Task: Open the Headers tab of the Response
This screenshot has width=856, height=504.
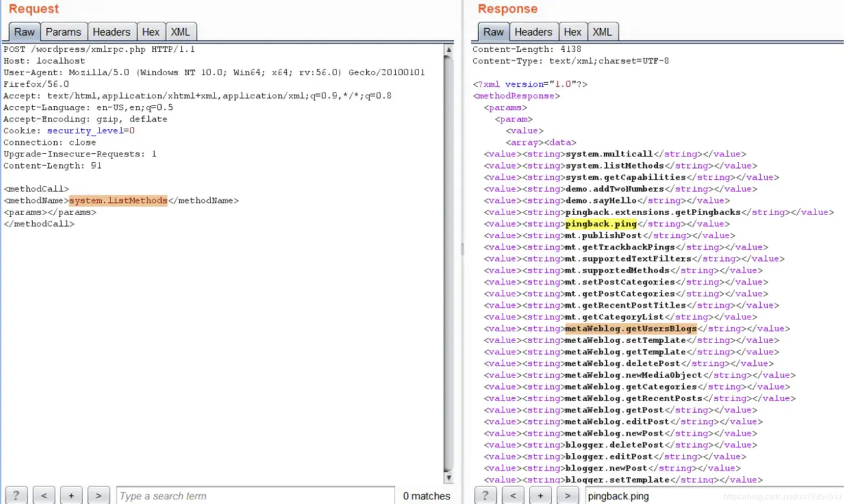Action: [x=533, y=32]
